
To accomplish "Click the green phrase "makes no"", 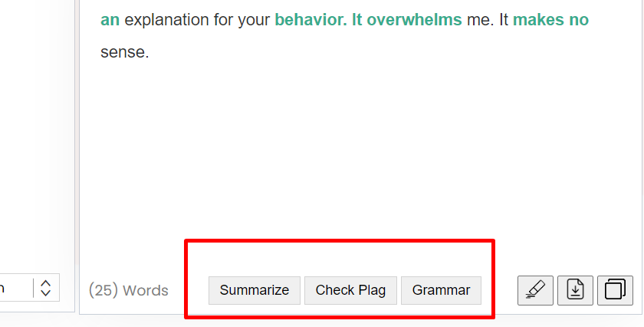I will (x=550, y=20).
